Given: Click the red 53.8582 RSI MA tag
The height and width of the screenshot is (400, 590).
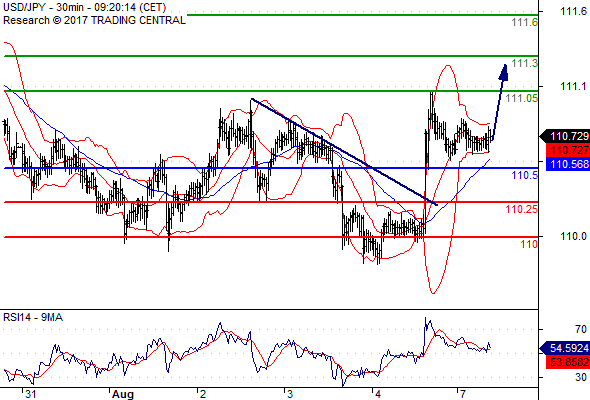Looking at the screenshot, I should click(567, 362).
